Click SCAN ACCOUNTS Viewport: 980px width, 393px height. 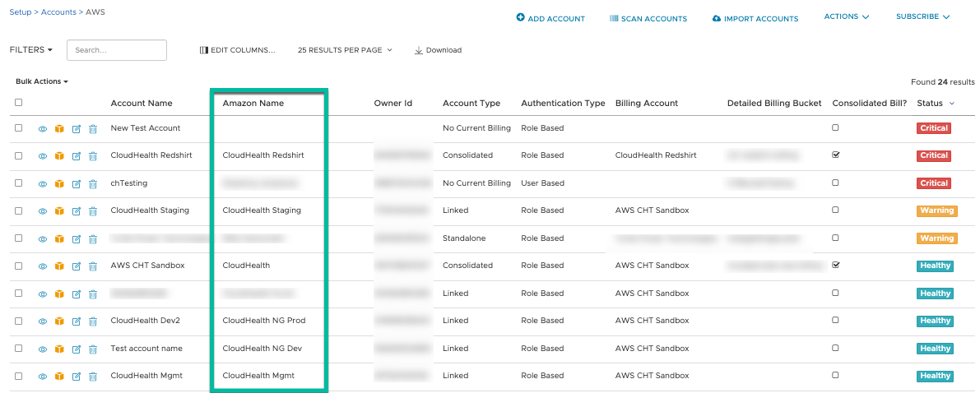(x=648, y=18)
